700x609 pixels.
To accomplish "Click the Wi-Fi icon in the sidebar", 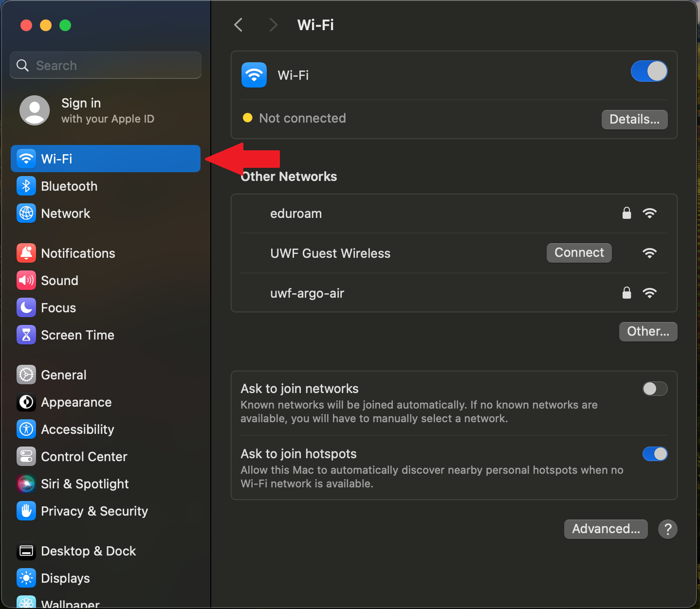I will 26,159.
